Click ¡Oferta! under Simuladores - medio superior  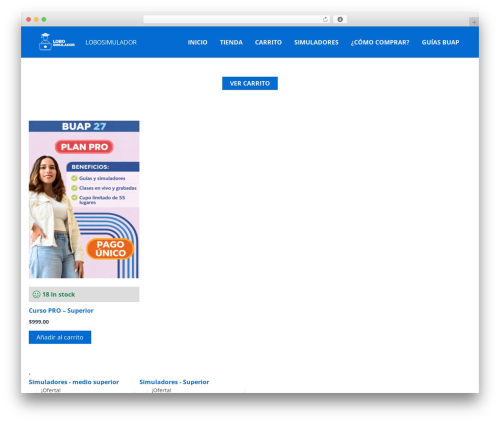pos(51,390)
